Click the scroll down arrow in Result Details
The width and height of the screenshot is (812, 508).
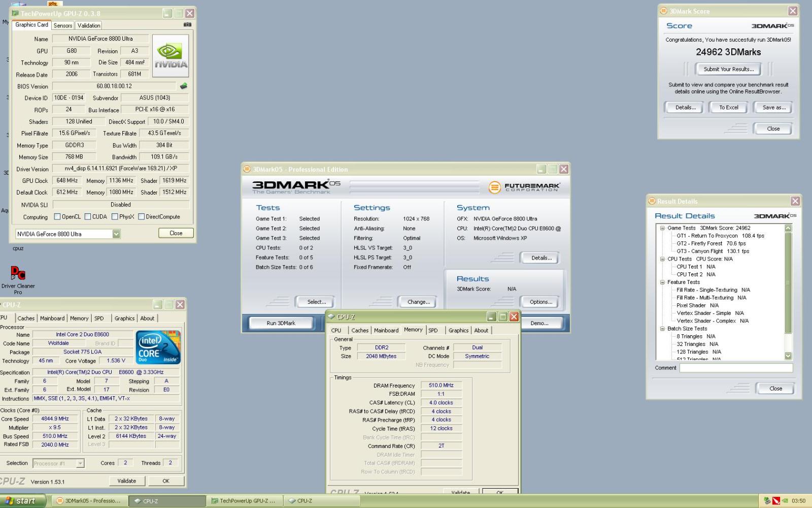[788, 356]
